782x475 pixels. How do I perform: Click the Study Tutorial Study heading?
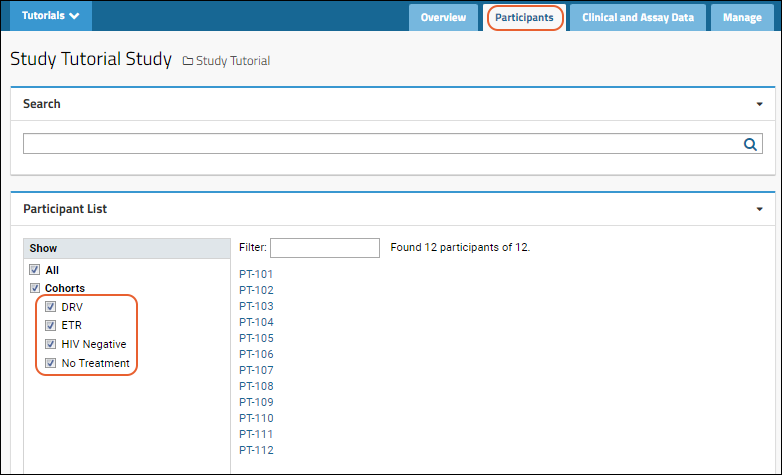coord(91,59)
